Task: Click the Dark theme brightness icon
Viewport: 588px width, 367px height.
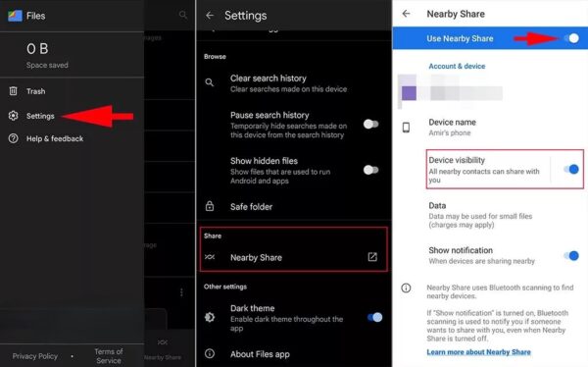Action: (x=210, y=317)
